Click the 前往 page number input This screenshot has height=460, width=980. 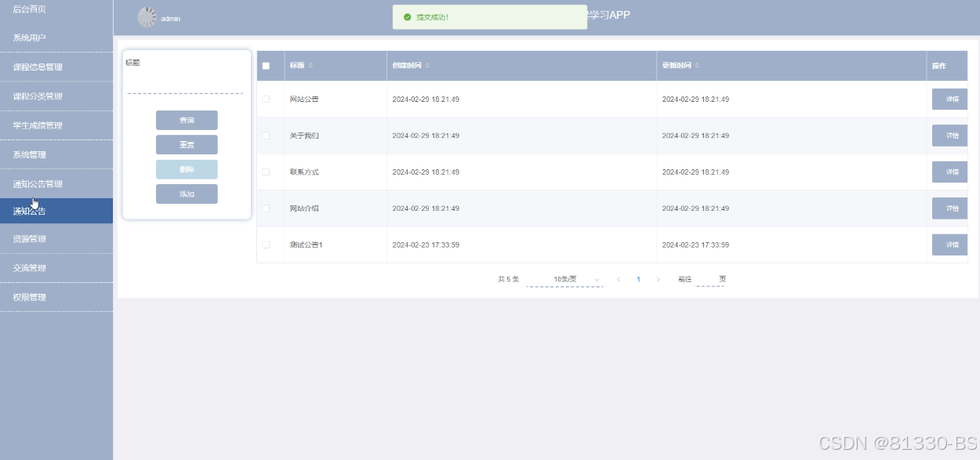pyautogui.click(x=710, y=279)
